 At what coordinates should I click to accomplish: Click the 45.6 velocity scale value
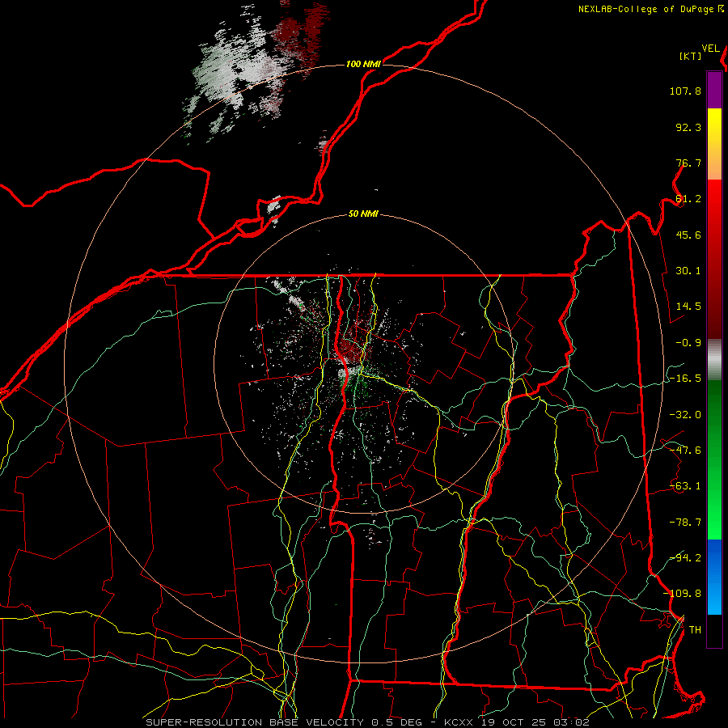(x=688, y=235)
